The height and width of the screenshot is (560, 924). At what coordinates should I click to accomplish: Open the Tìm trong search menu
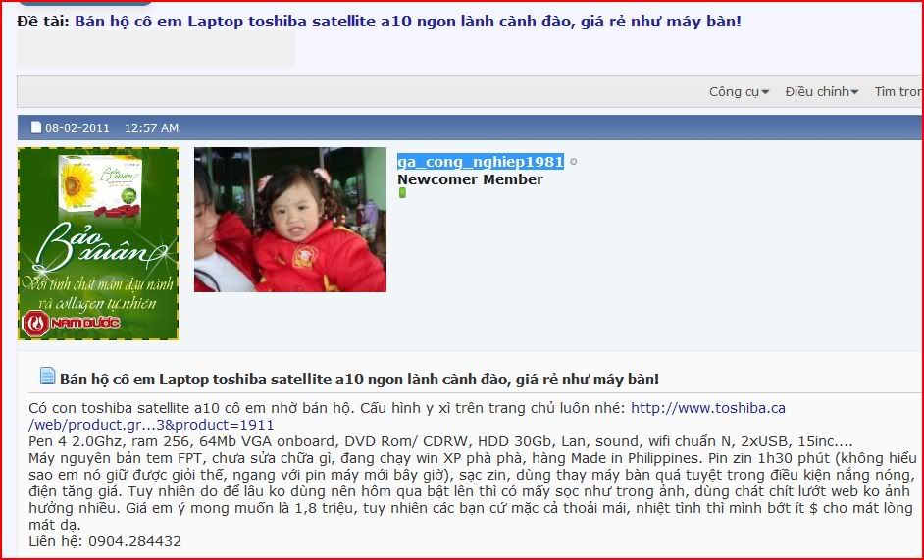pos(898,92)
